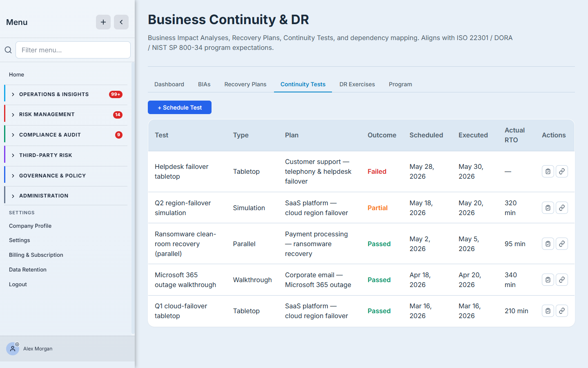Click Alex Morgan user avatar
Viewport: 588px width, 368px height.
13,349
